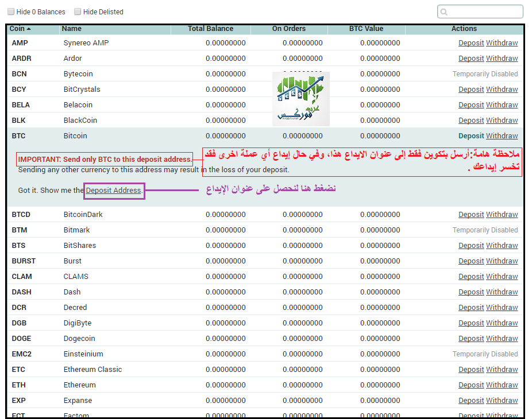Tick the Hide Delisted checkbox
This screenshot has width=532, height=419.
coord(78,11)
